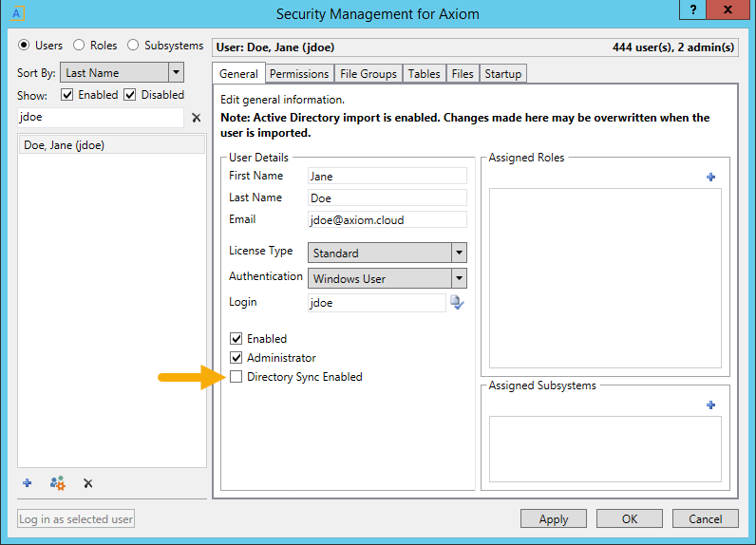
Task: Validate login with the check icon
Action: [457, 303]
